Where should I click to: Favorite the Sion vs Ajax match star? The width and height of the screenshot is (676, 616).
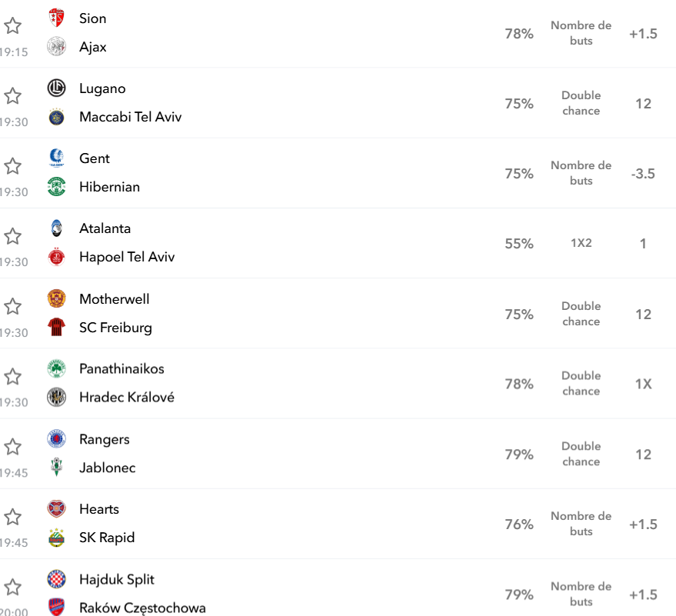click(12, 26)
